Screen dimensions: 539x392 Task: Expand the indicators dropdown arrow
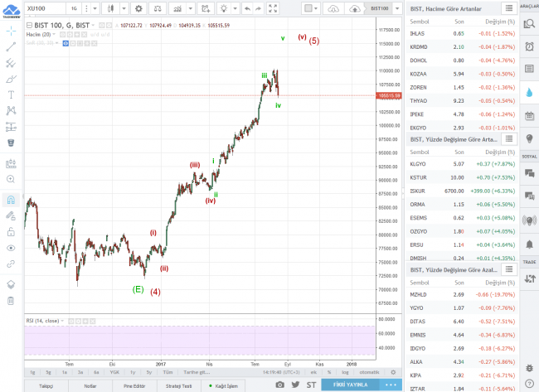pyautogui.click(x=191, y=8)
